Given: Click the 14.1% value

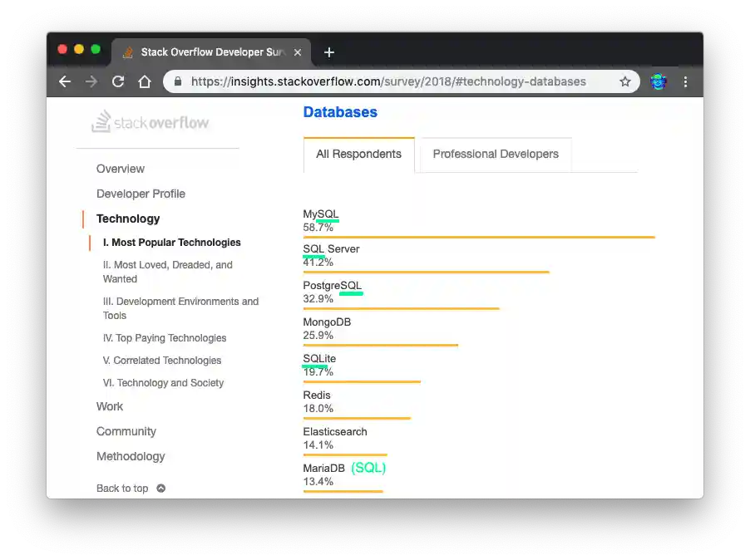Looking at the screenshot, I should [x=318, y=445].
